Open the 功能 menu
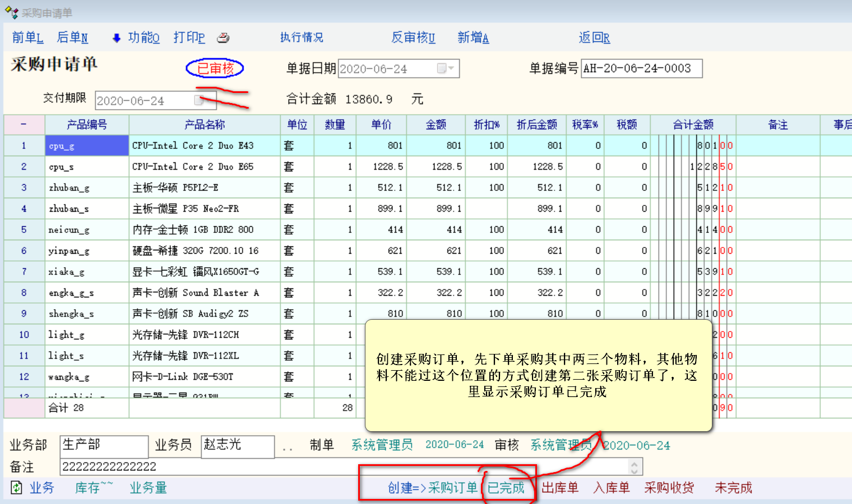 tap(143, 38)
